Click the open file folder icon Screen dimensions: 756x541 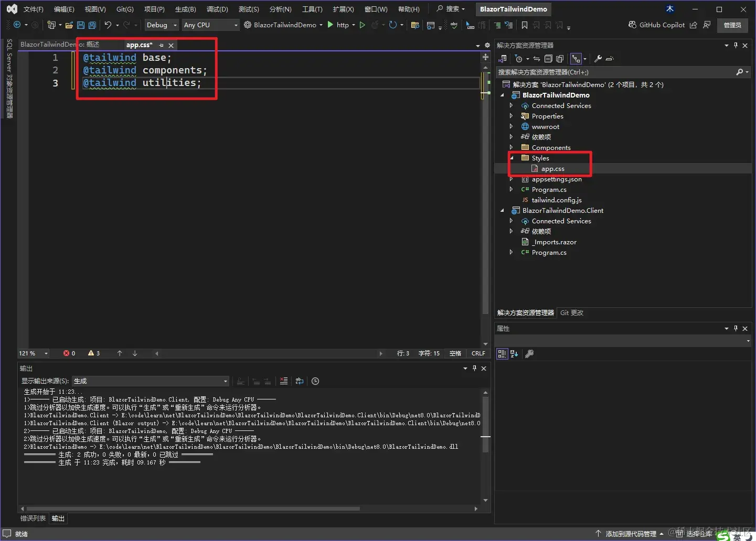click(x=69, y=25)
